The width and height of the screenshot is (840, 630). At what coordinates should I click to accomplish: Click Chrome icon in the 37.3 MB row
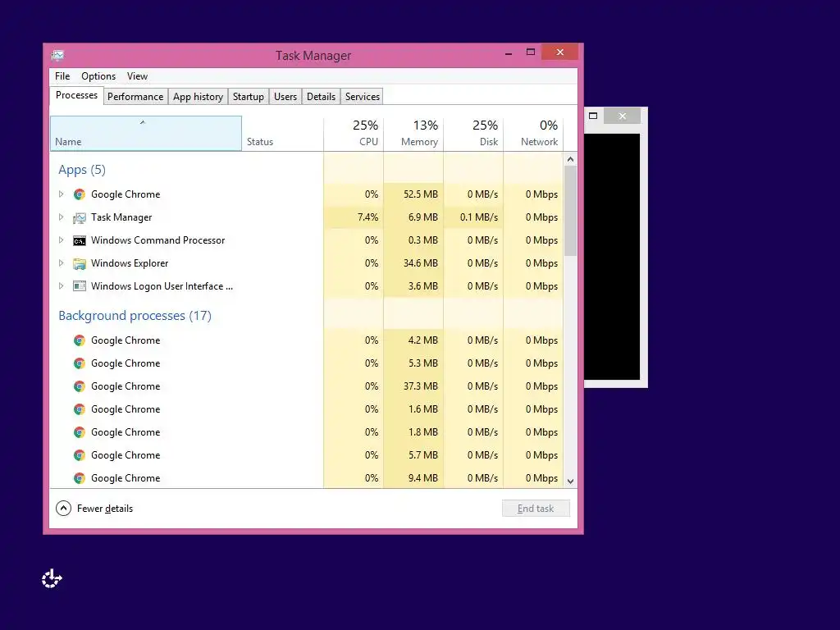coord(80,386)
